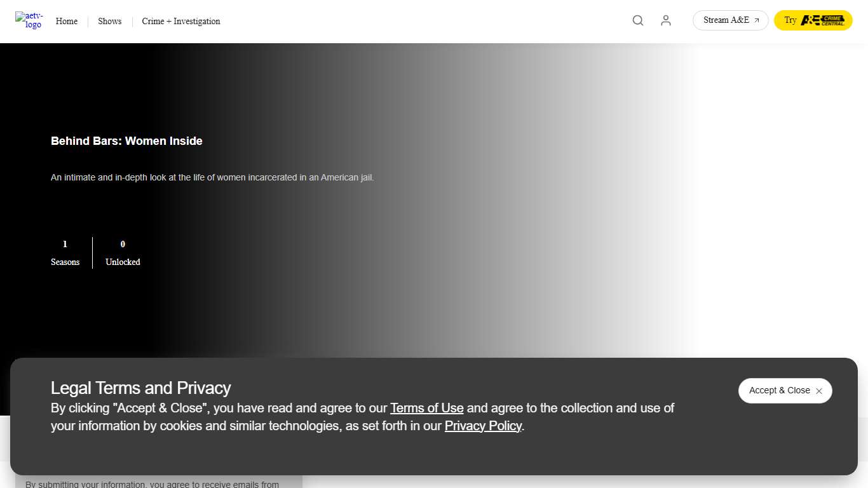Select the Seasons count stat
Viewport: 868px width, 488px height.
coord(65,253)
